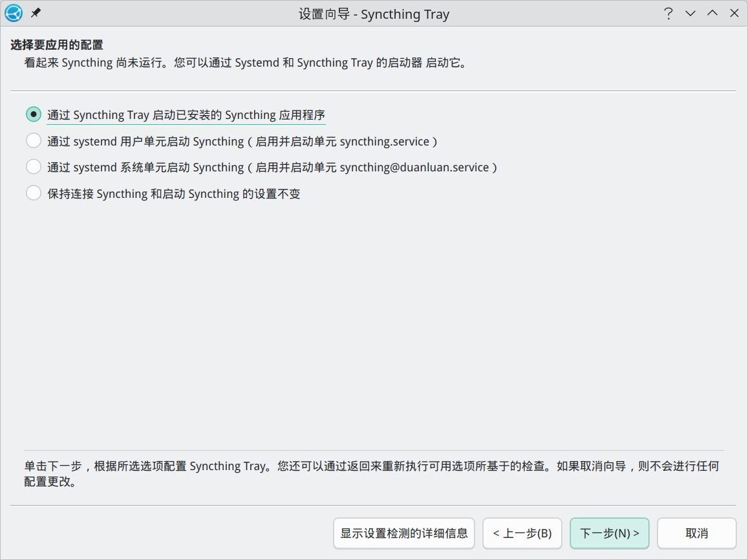Viewport: 748px width, 560px height.
Task: Click 显示设置检测的详细信息 button
Action: click(403, 533)
